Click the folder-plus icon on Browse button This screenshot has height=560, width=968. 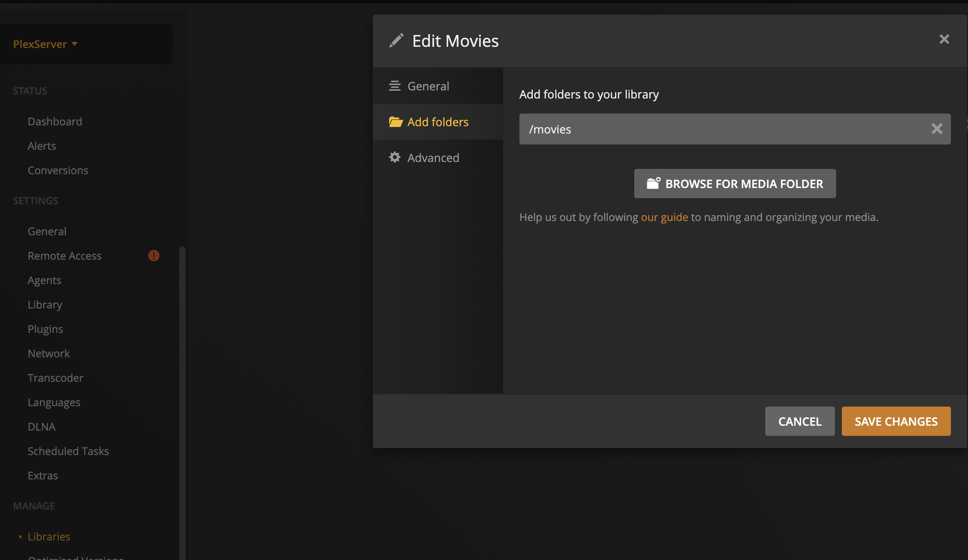coord(653,184)
